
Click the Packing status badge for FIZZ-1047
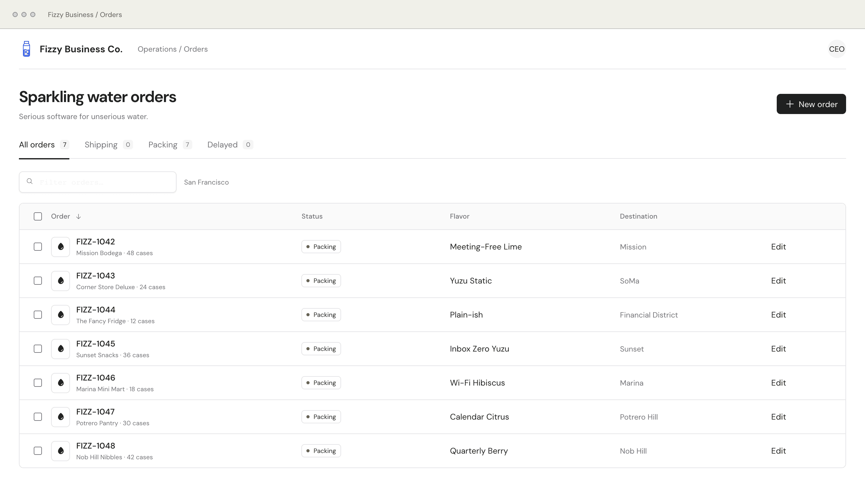[x=321, y=416]
